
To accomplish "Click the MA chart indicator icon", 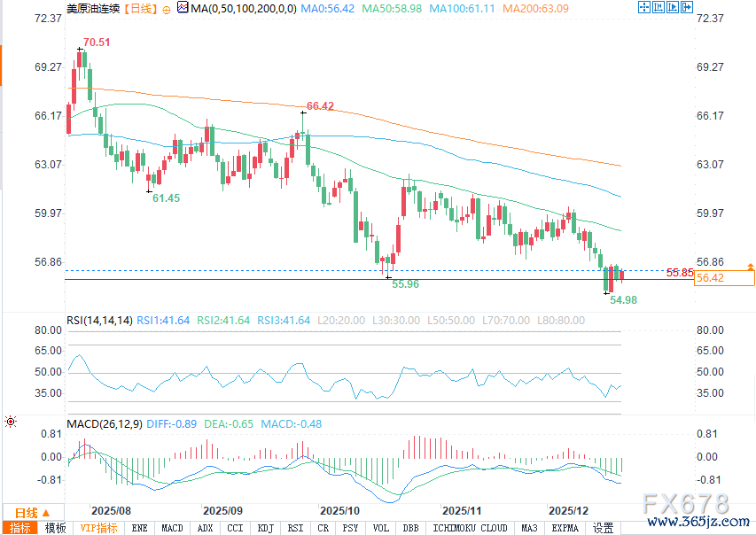I will point(183,8).
